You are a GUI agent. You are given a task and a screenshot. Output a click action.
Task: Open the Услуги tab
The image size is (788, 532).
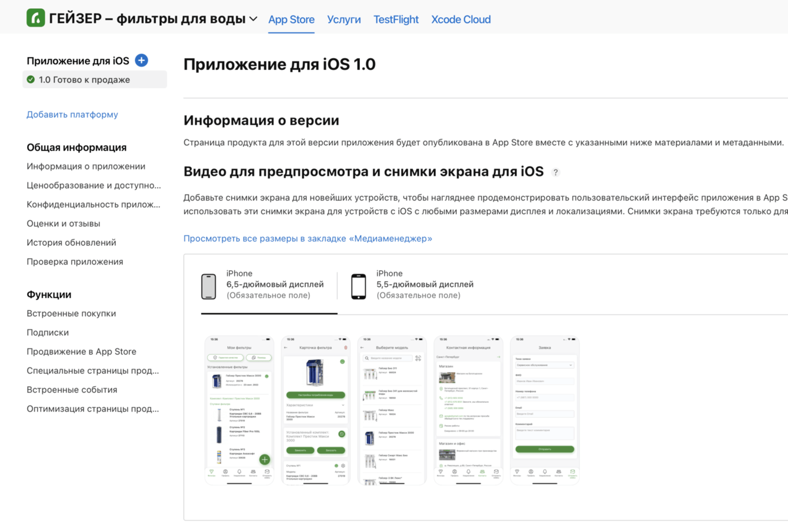coord(344,19)
